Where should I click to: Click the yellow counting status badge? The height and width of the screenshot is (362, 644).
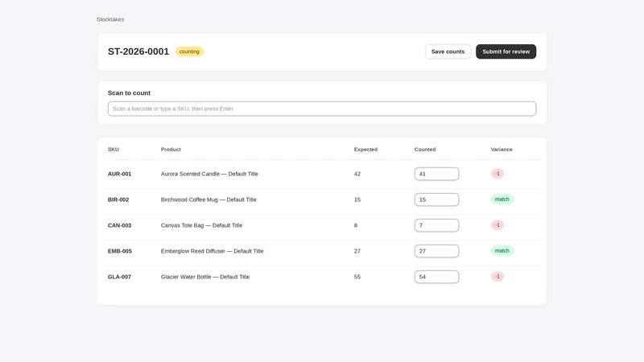click(x=189, y=51)
